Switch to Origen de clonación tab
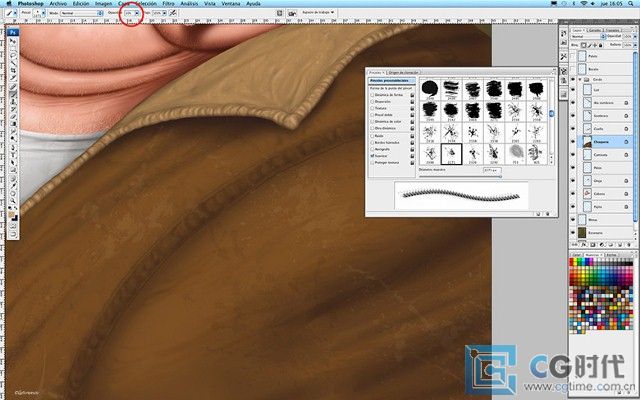Screen dimensions: 640x400 [403, 72]
